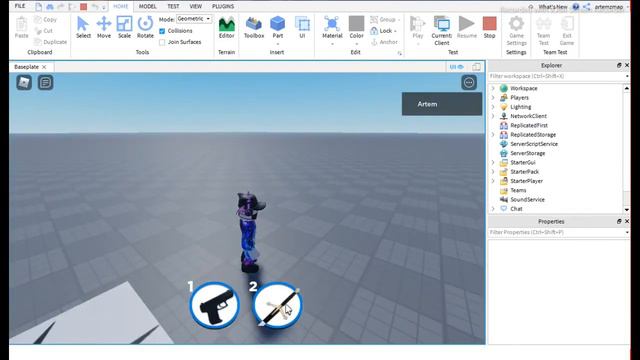Click the Current: Client view icon
Viewport: 640px width, 360px height.
(x=441, y=30)
